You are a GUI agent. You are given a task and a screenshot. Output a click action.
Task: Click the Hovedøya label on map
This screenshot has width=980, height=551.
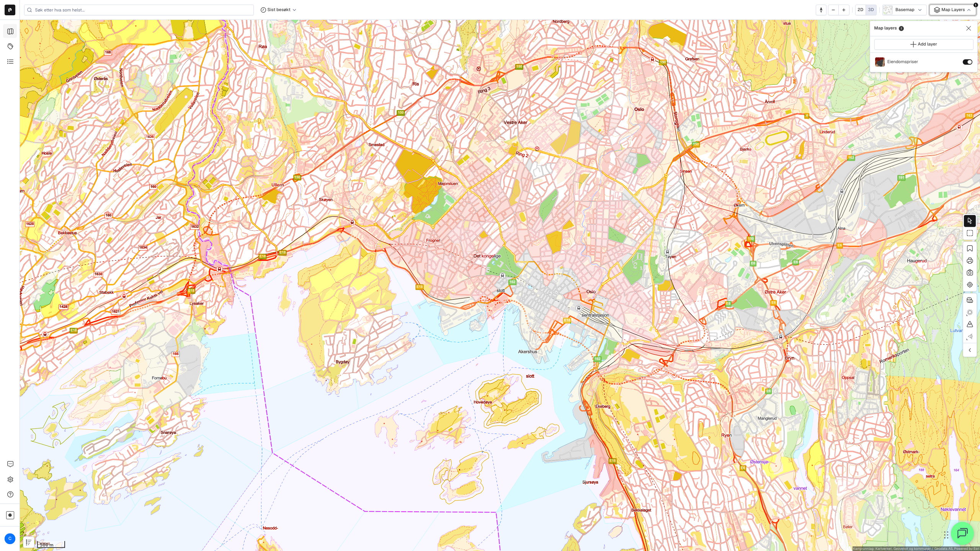coord(482,402)
